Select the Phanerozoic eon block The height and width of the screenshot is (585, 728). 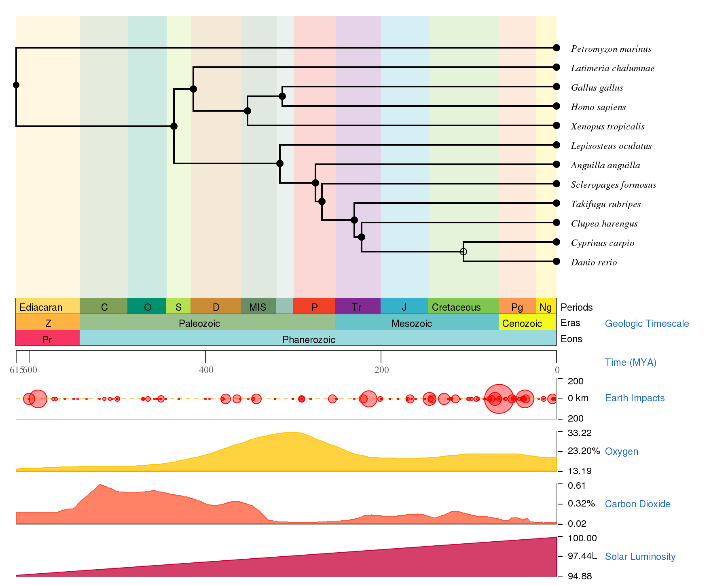(318, 338)
